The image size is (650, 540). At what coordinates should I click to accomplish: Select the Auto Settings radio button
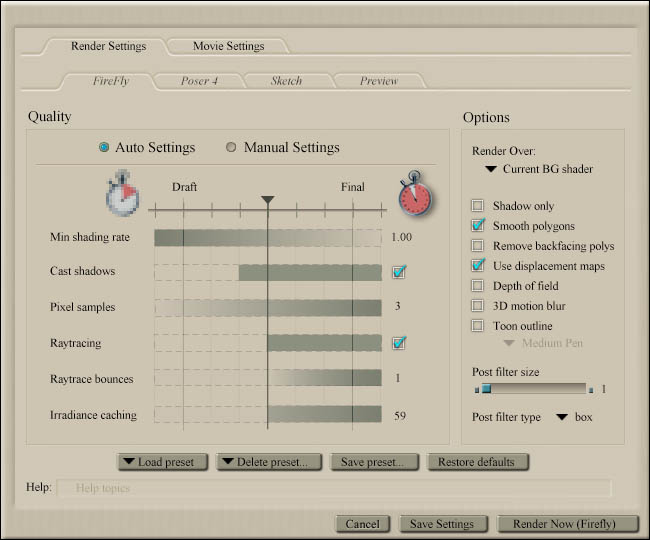pyautogui.click(x=104, y=147)
